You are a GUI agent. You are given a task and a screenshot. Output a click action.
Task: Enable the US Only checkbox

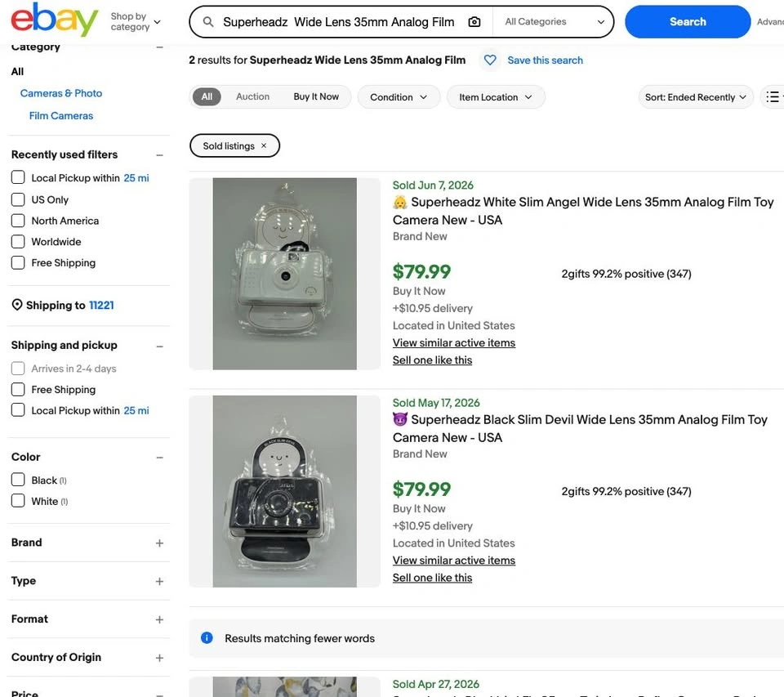(x=18, y=199)
